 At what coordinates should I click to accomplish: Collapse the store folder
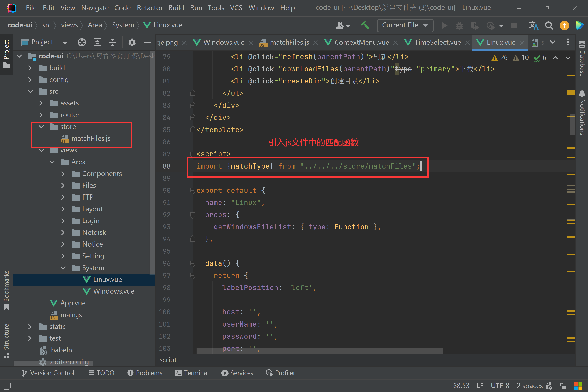coord(41,127)
